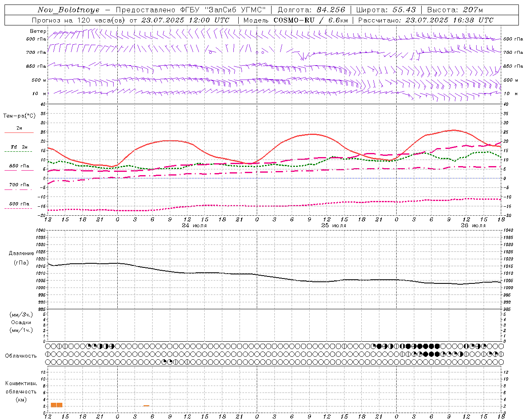
Task: Click the 1000 value on the left pressure axis
Action: [41, 288]
